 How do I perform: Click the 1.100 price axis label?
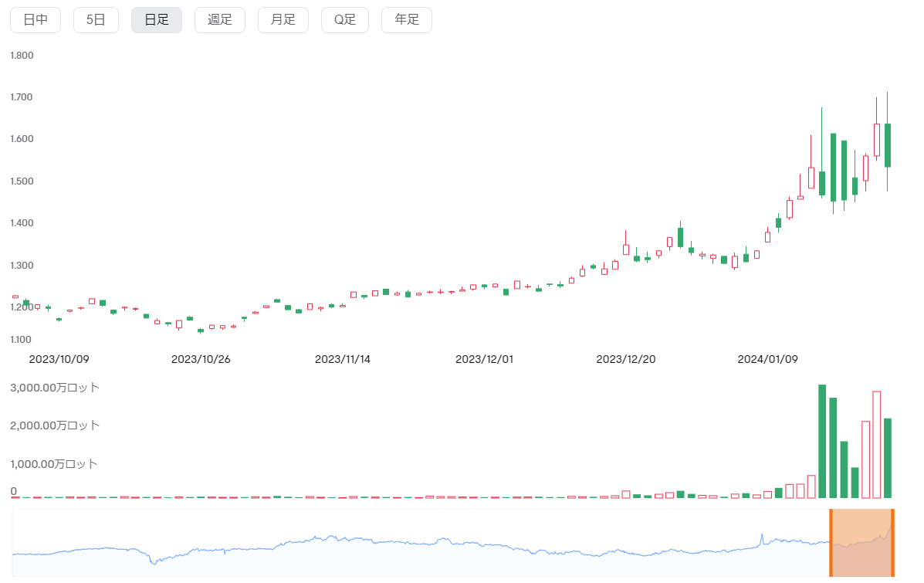pos(21,340)
